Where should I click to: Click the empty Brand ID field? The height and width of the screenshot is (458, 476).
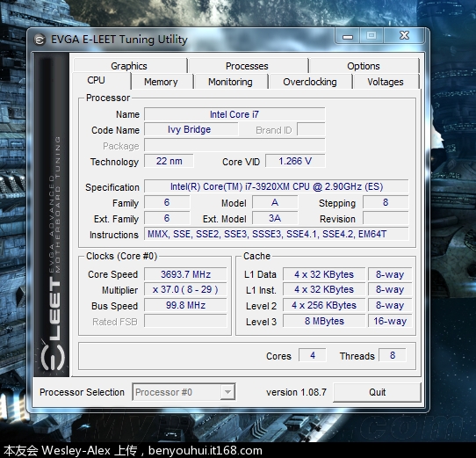(x=311, y=129)
